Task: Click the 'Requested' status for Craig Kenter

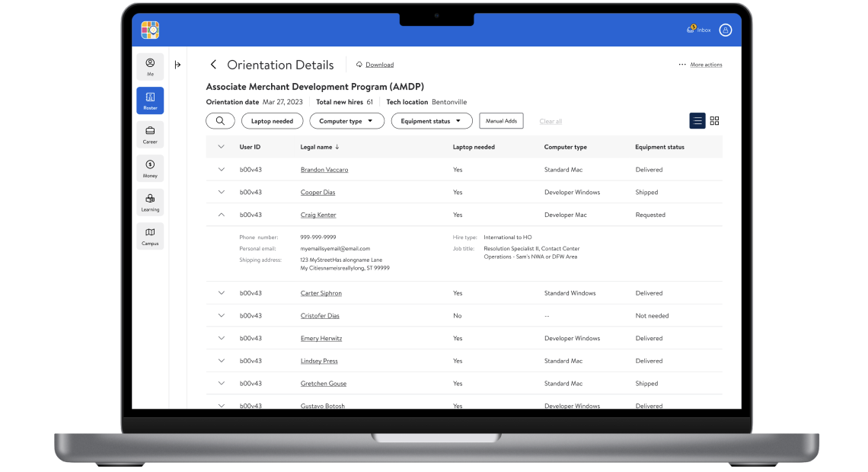Action: pos(650,215)
